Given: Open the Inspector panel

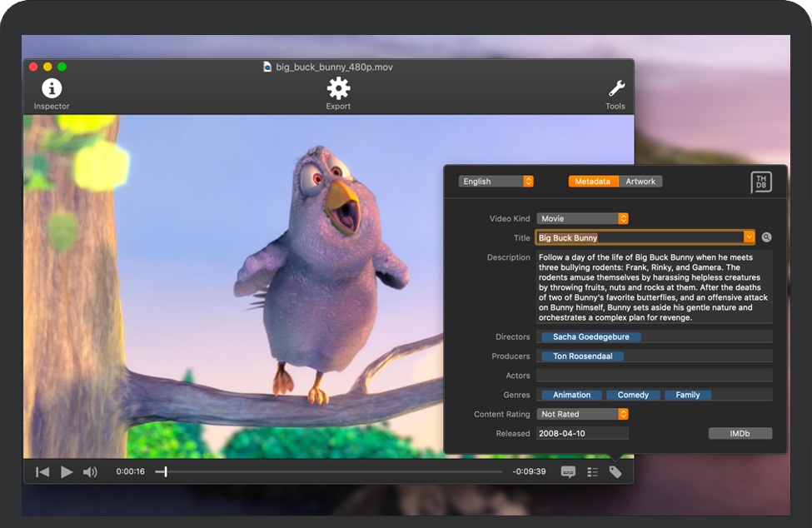Looking at the screenshot, I should point(52,89).
